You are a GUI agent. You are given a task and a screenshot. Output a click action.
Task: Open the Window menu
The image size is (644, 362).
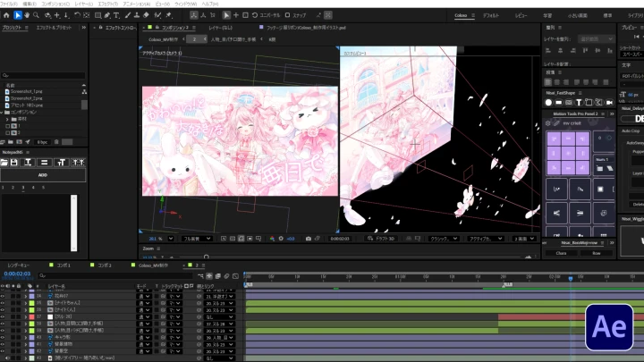pyautogui.click(x=186, y=4)
